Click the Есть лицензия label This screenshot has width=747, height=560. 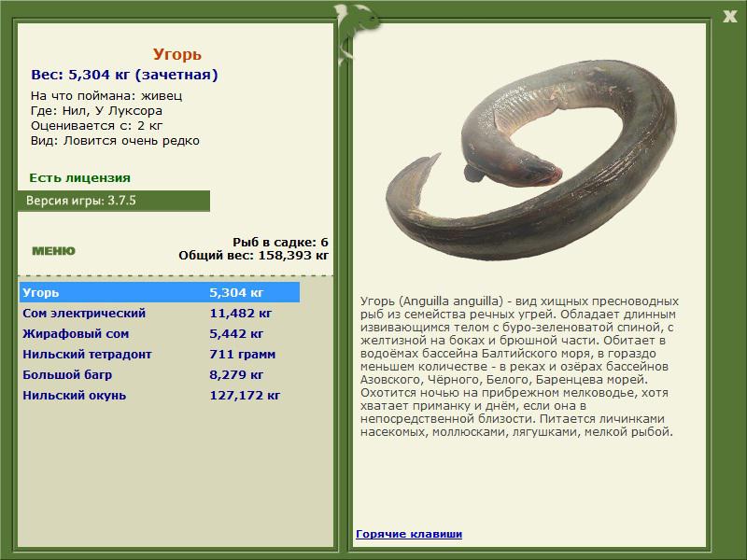point(79,178)
